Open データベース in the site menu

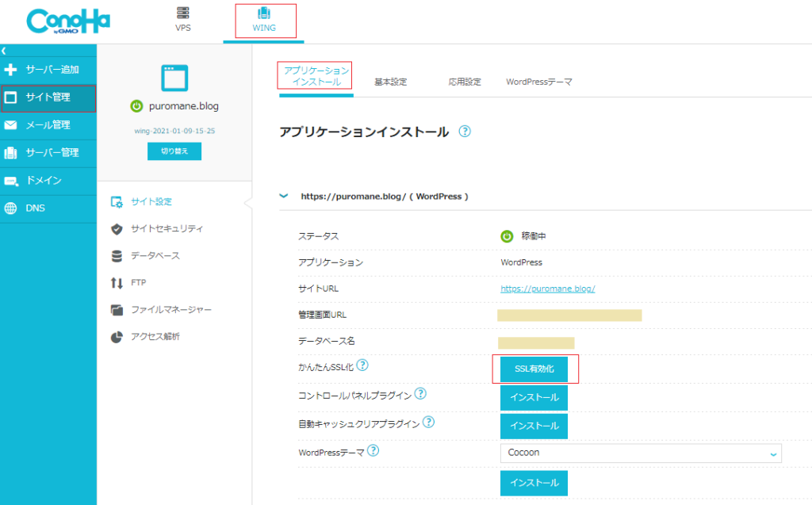point(155,256)
